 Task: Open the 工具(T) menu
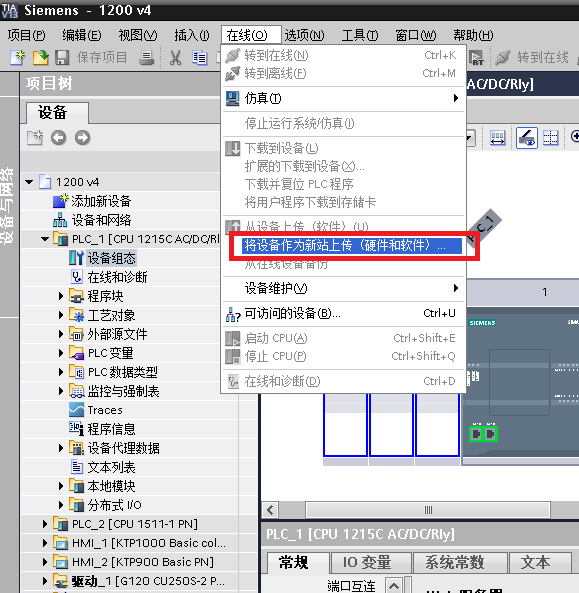tap(360, 35)
